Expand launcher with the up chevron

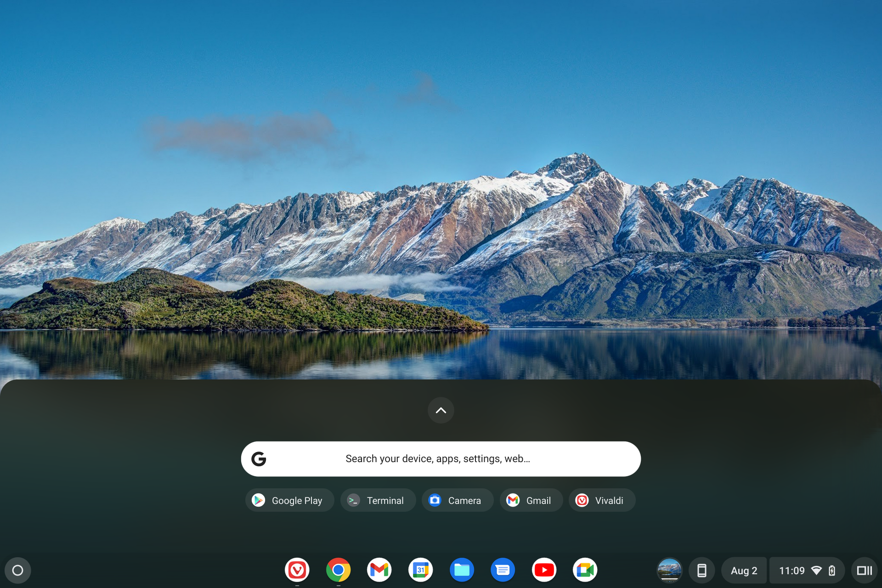click(x=441, y=410)
